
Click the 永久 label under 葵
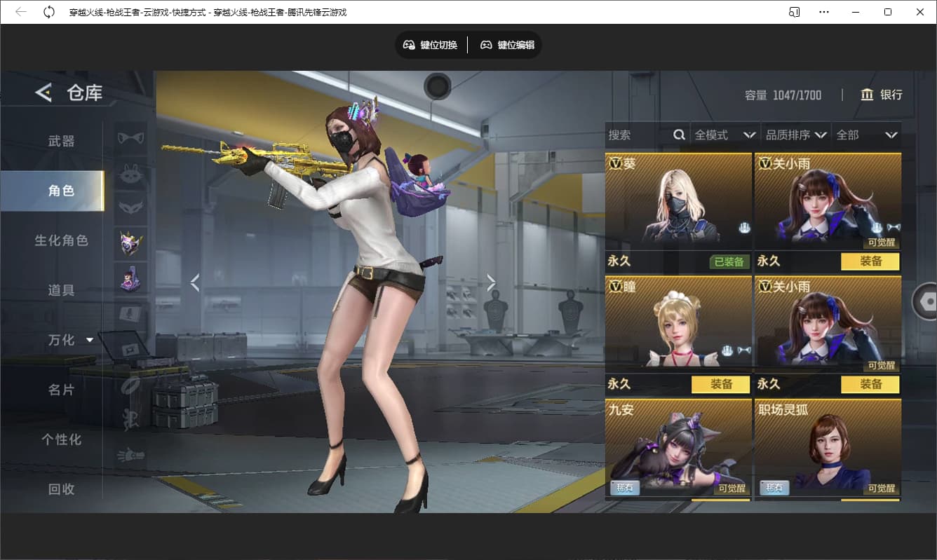tap(619, 261)
